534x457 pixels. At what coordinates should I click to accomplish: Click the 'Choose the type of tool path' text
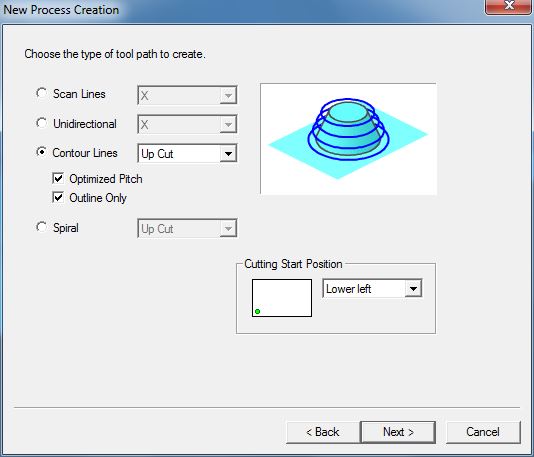pos(115,54)
